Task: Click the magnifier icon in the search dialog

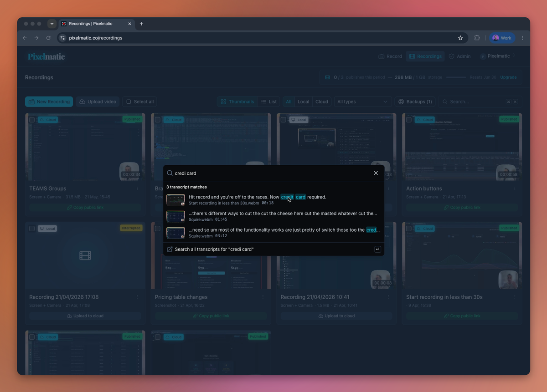Action: (170, 173)
